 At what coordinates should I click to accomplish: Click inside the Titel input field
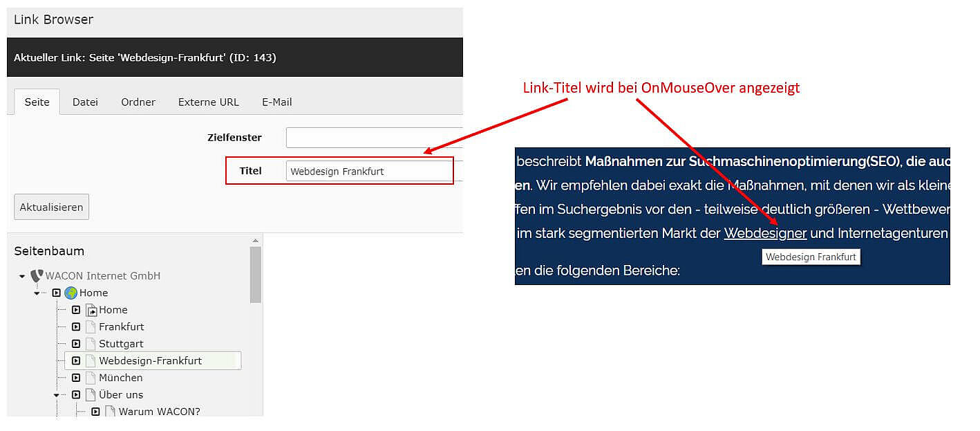pos(369,171)
